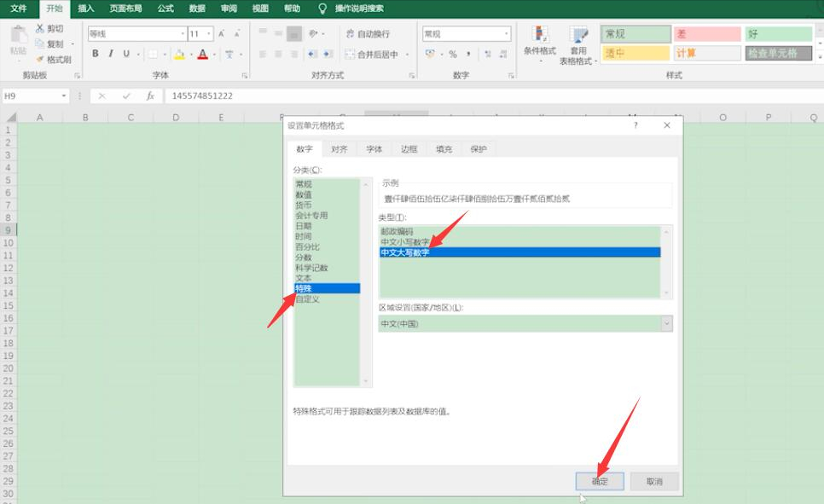Switch to the 插入 (Insert) ribbon tab
This screenshot has width=824, height=504.
(85, 9)
